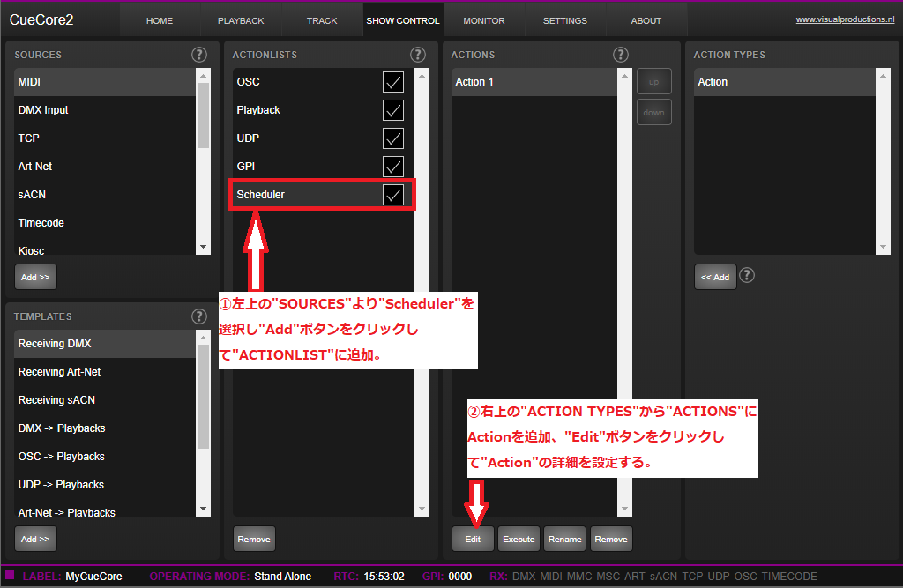Click the MyCueCore label in status bar
903x588 pixels.
click(x=93, y=577)
